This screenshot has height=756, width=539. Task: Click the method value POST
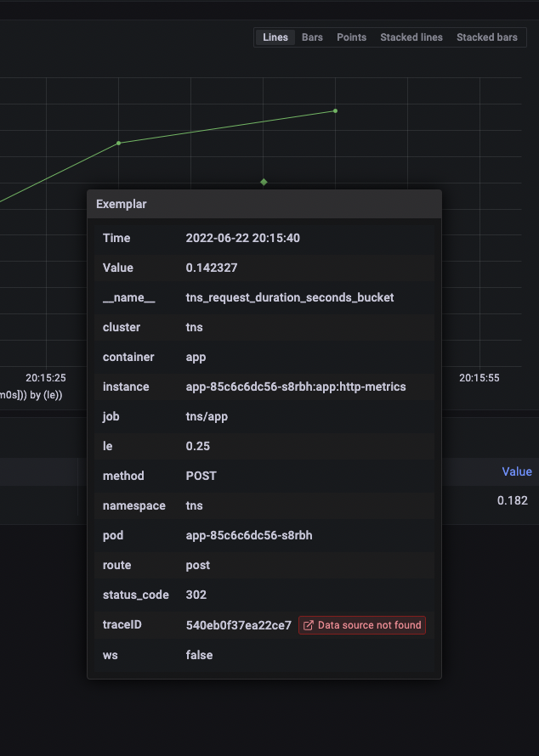(x=201, y=476)
